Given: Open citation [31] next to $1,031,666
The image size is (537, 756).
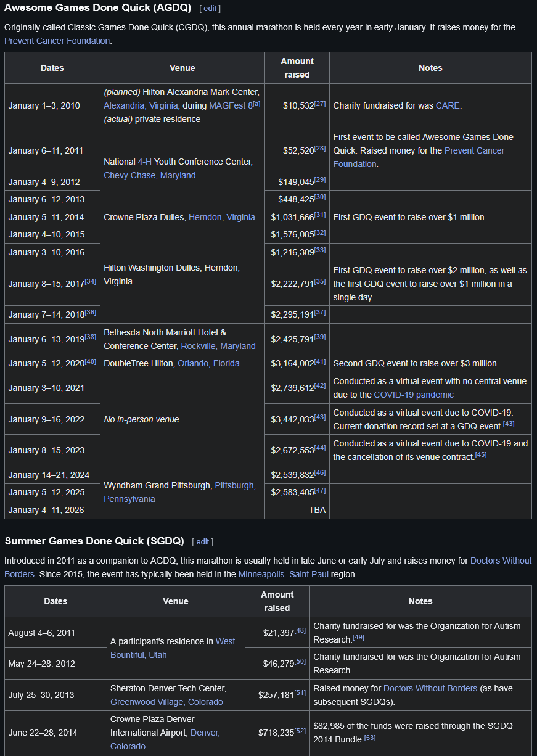Looking at the screenshot, I should coord(320,215).
